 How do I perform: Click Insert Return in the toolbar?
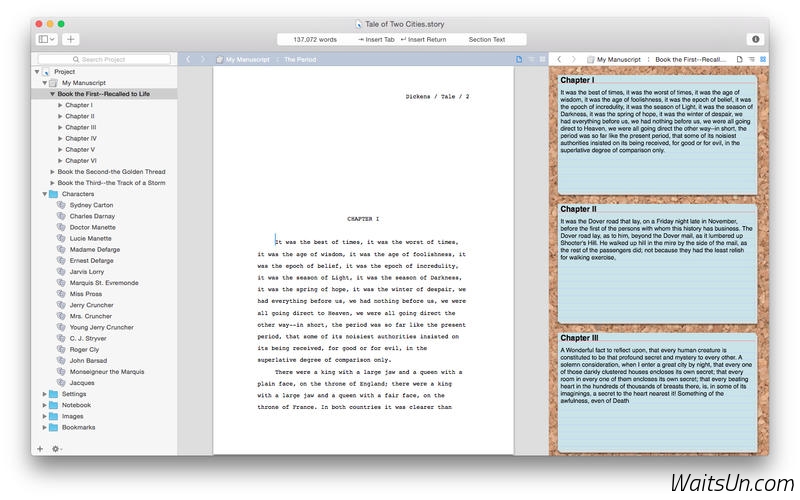pos(423,39)
